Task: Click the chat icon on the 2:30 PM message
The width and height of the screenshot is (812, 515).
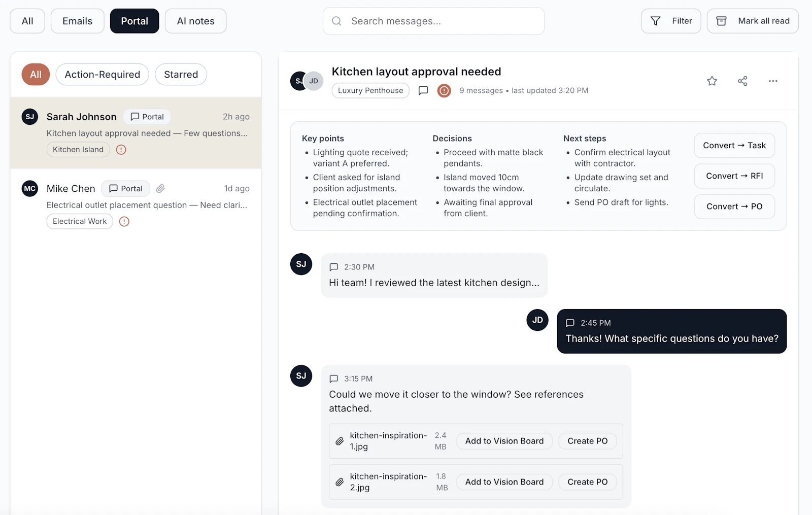Action: click(x=333, y=267)
